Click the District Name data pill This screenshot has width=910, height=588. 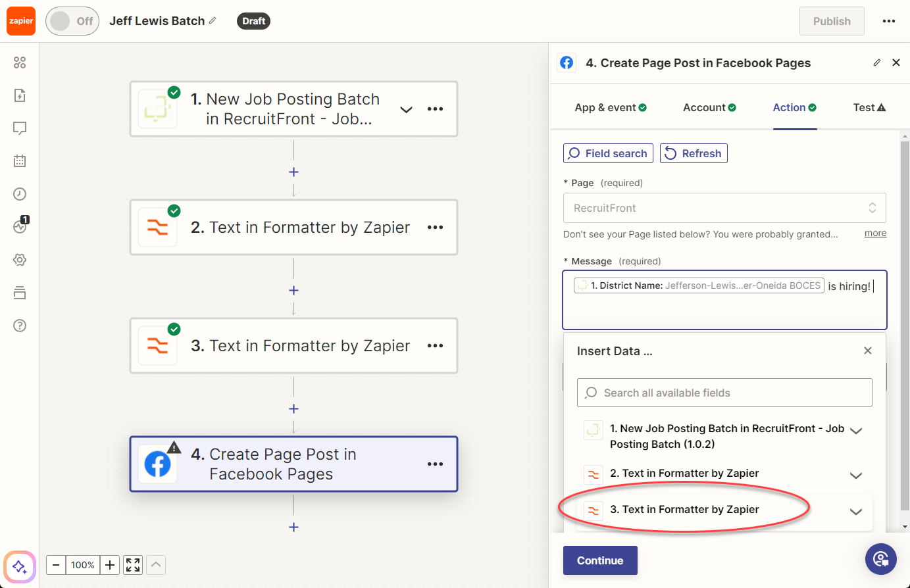pyautogui.click(x=699, y=285)
